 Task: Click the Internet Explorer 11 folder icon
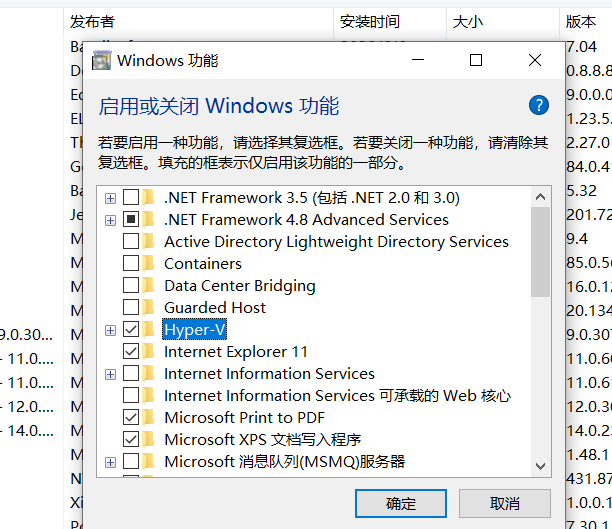coord(148,352)
